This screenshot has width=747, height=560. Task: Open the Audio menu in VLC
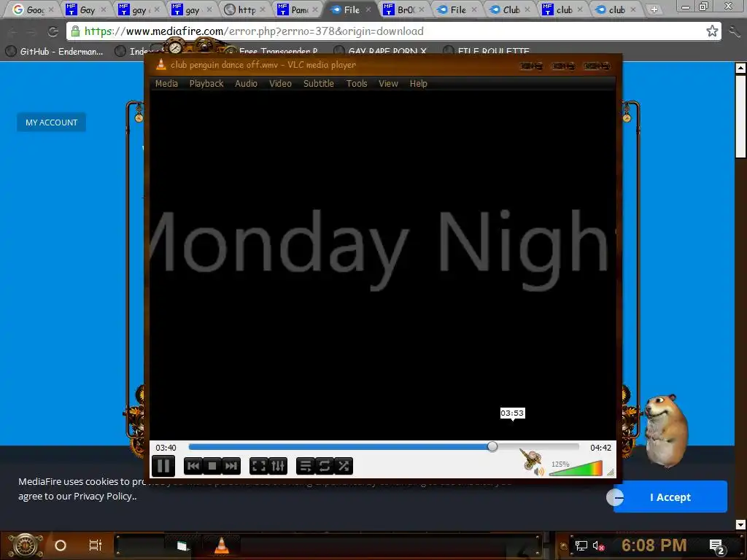(x=246, y=83)
